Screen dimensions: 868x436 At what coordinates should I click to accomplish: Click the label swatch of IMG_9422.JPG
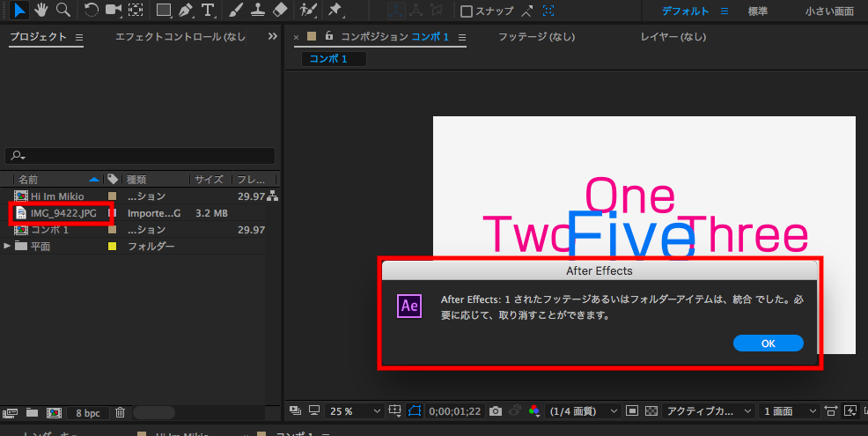pos(113,213)
